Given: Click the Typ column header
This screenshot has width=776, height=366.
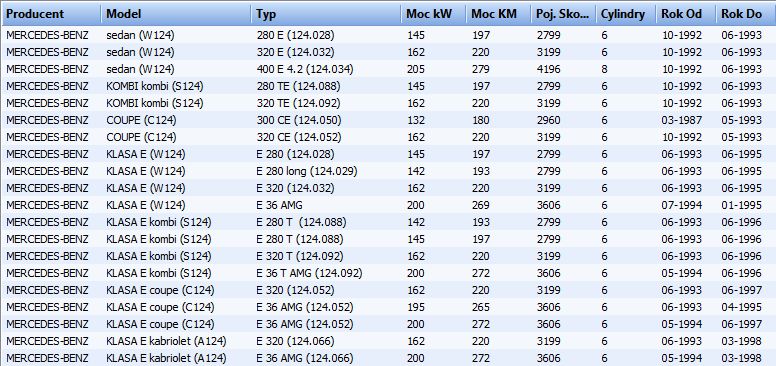Looking at the screenshot, I should click(x=326, y=14).
